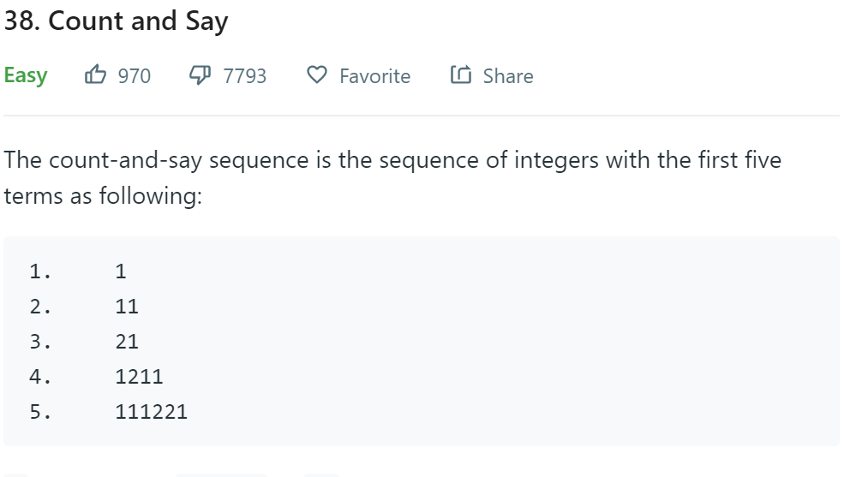Image resolution: width=868 pixels, height=477 pixels.
Task: Click the 'count-and-say sequence' description sentence
Action: pyautogui.click(x=392, y=160)
